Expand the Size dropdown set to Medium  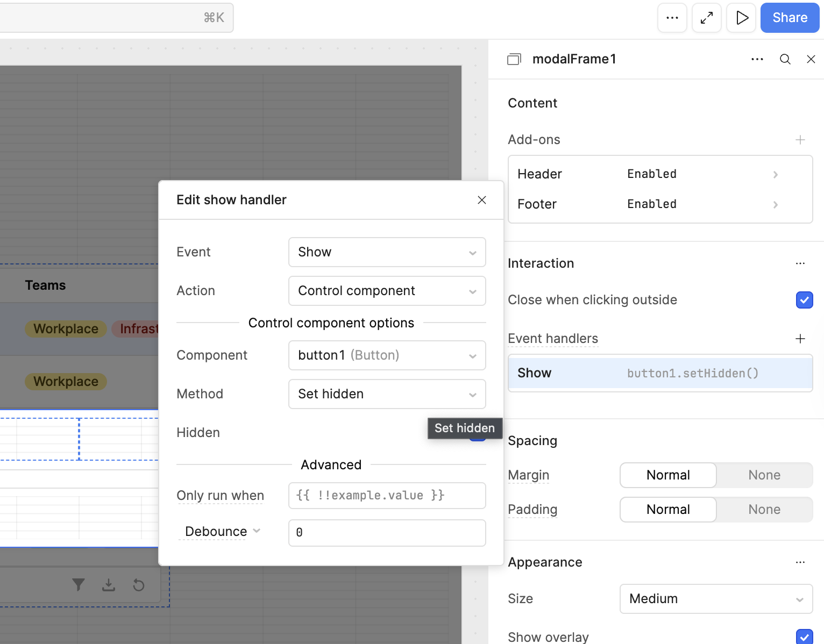coord(715,599)
